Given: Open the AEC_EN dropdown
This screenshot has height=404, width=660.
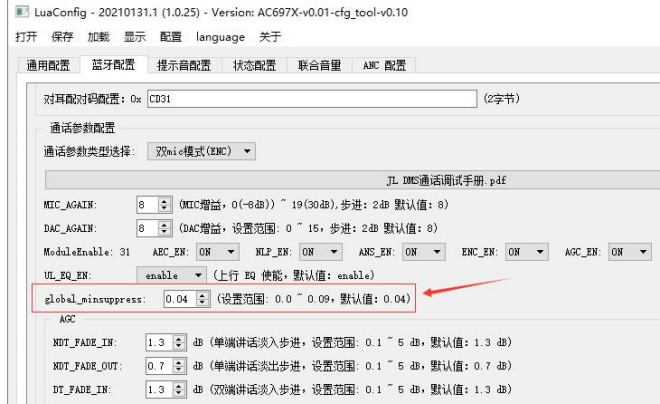Looking at the screenshot, I should click(218, 252).
